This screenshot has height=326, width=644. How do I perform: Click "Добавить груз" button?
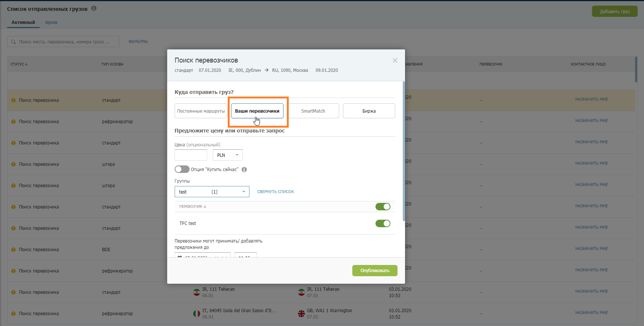click(x=615, y=11)
